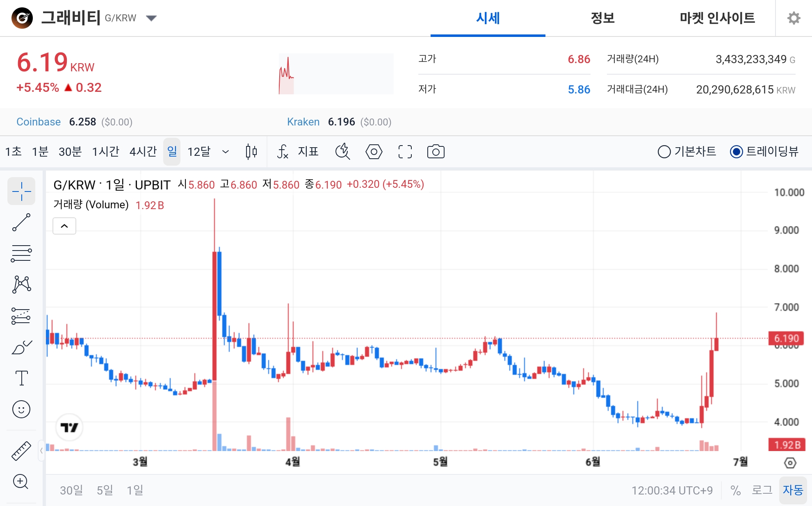Select the brush drawing tool

pyautogui.click(x=21, y=347)
